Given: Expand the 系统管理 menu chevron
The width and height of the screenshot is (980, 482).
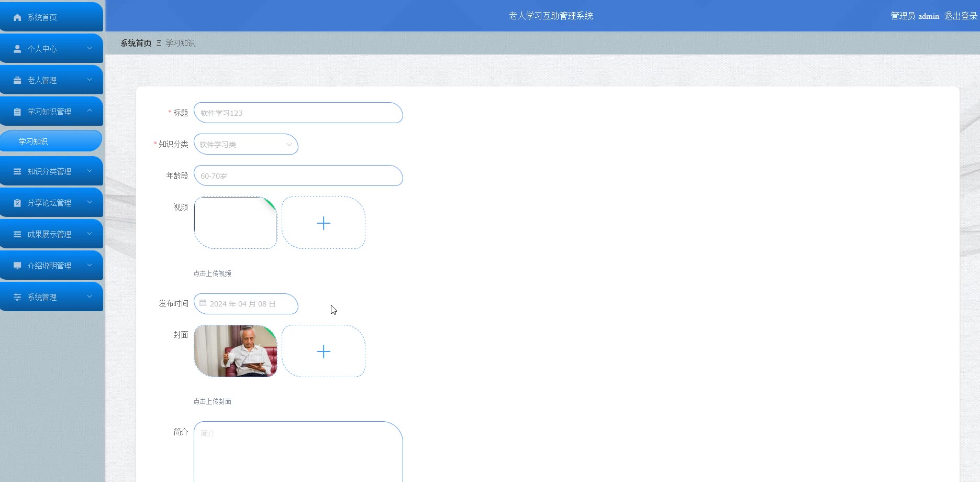Looking at the screenshot, I should (x=90, y=297).
